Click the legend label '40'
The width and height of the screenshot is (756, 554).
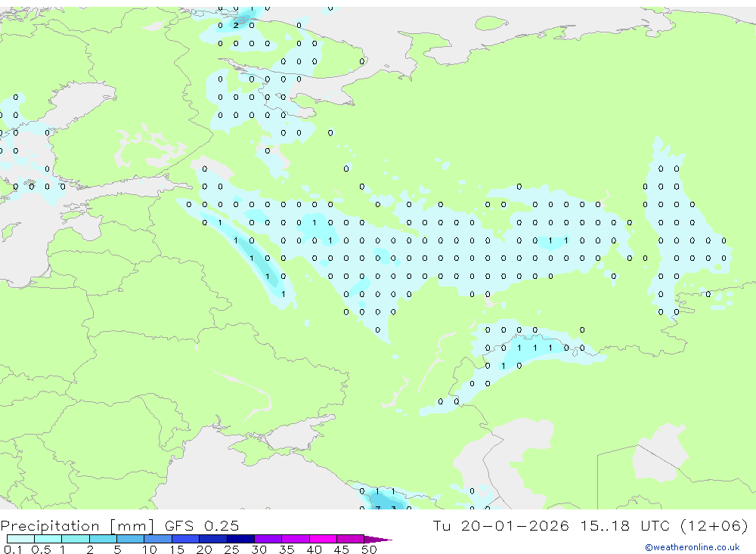[x=314, y=549]
